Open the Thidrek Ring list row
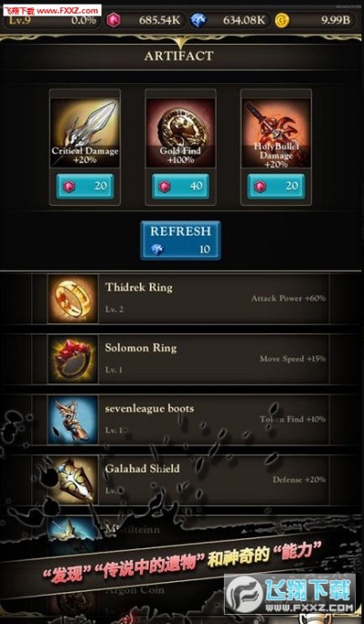This screenshot has width=364, height=624. click(x=188, y=299)
